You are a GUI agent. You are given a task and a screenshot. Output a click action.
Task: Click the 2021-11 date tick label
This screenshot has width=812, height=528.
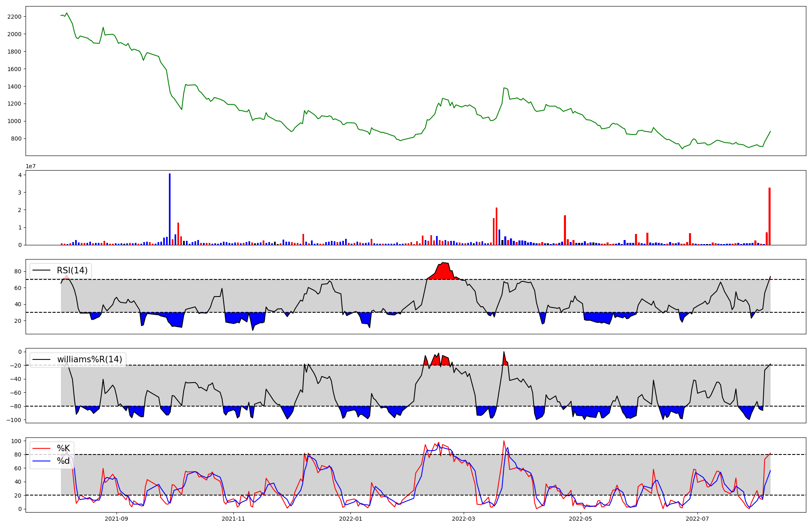(233, 519)
